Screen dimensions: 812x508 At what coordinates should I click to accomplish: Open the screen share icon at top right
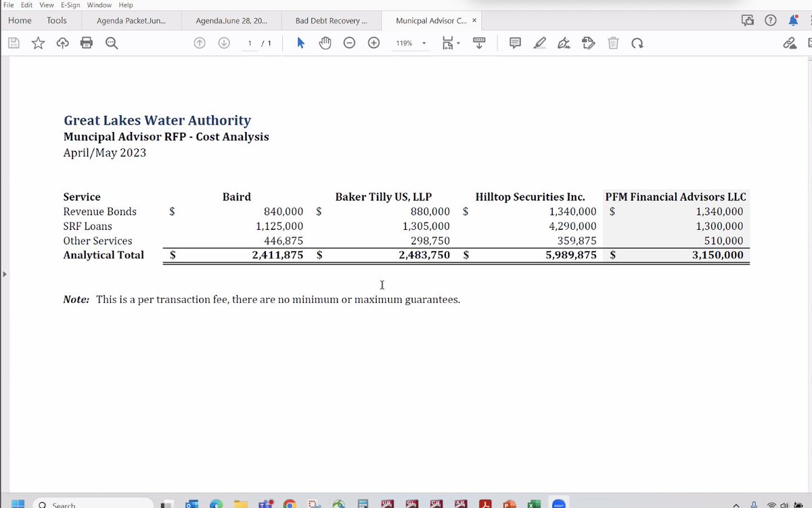coord(748,20)
